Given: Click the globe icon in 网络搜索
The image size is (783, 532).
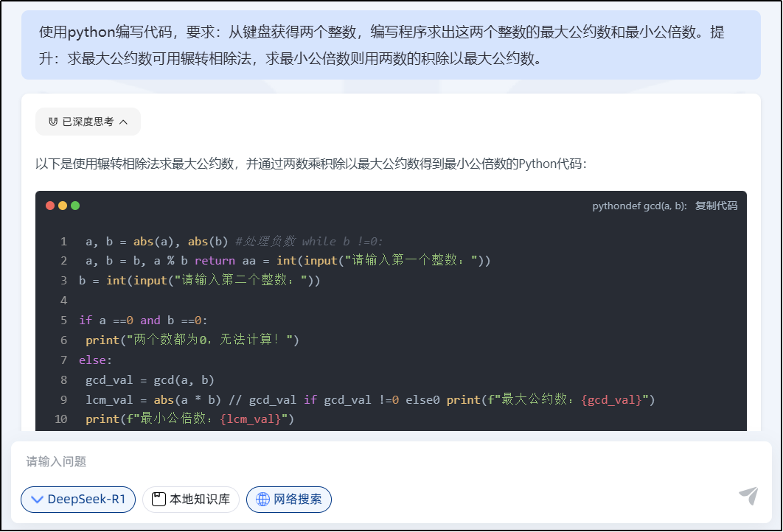Looking at the screenshot, I should point(262,499).
